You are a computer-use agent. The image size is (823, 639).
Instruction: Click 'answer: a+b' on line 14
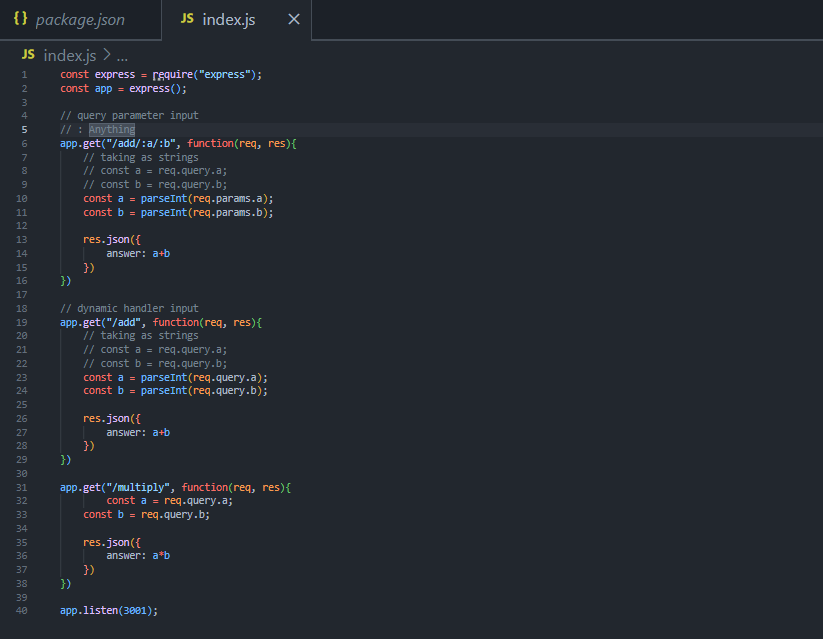click(138, 254)
